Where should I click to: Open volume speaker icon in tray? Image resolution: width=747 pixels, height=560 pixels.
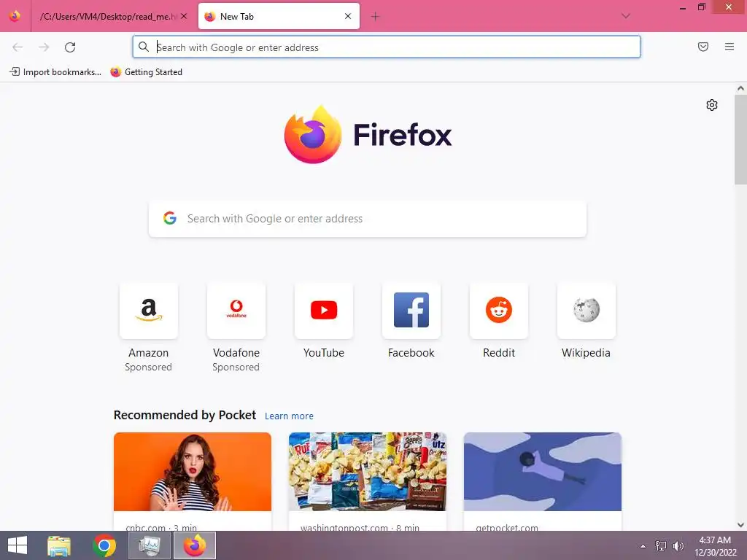point(678,545)
